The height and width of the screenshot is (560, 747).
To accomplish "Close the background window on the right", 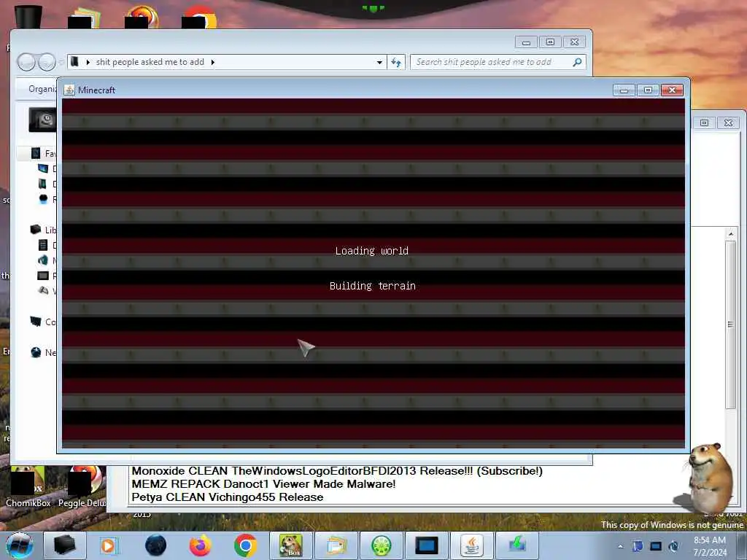I will (729, 122).
